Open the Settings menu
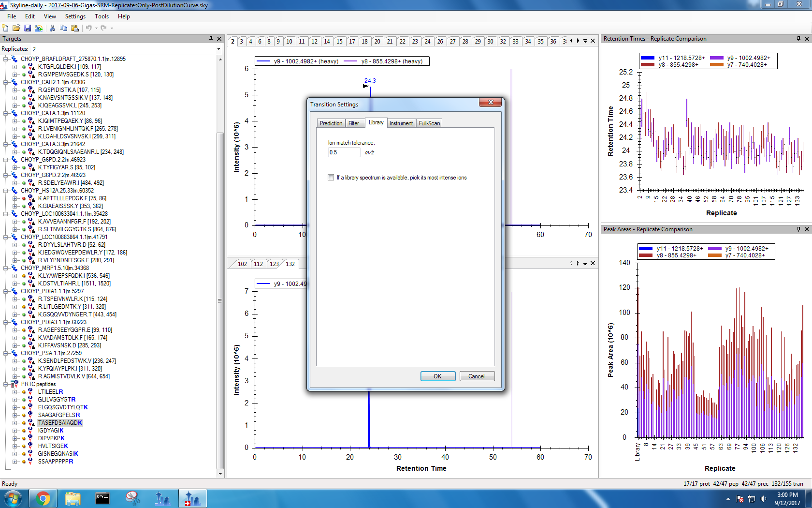 (75, 16)
